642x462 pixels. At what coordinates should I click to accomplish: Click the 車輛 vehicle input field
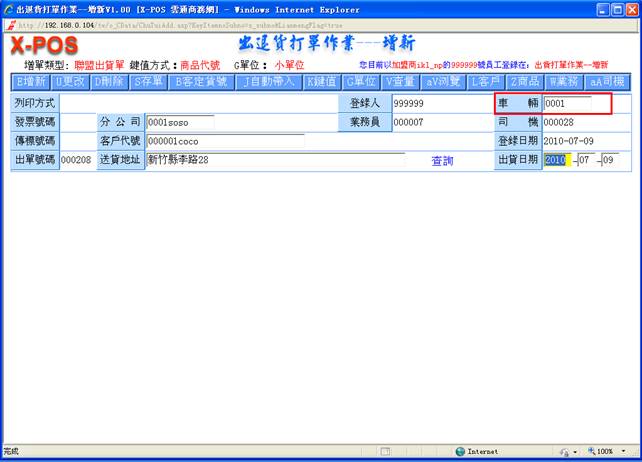pyautogui.click(x=568, y=103)
